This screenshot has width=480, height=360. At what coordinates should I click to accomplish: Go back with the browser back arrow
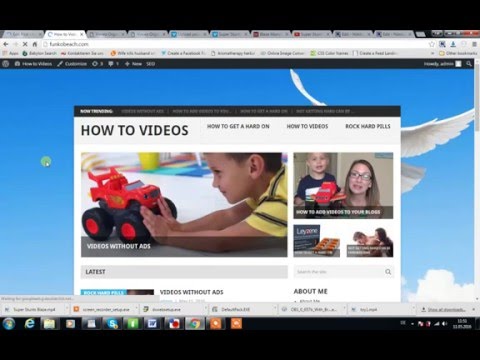pos(6,44)
